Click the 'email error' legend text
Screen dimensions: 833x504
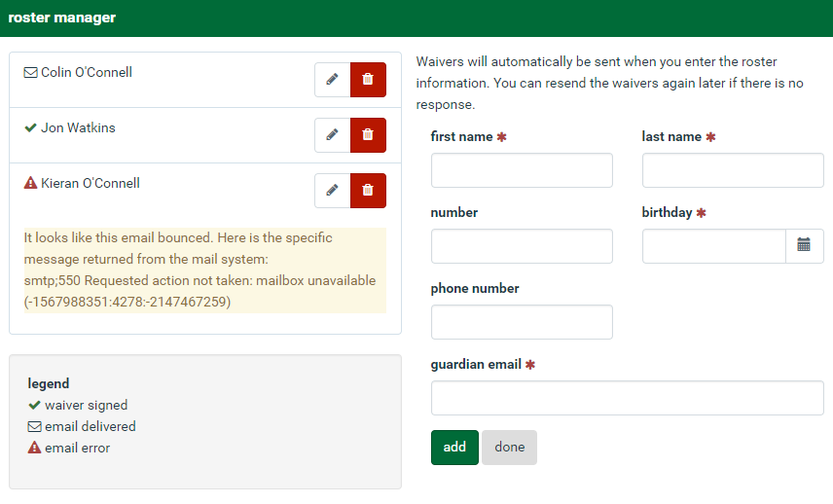point(78,448)
